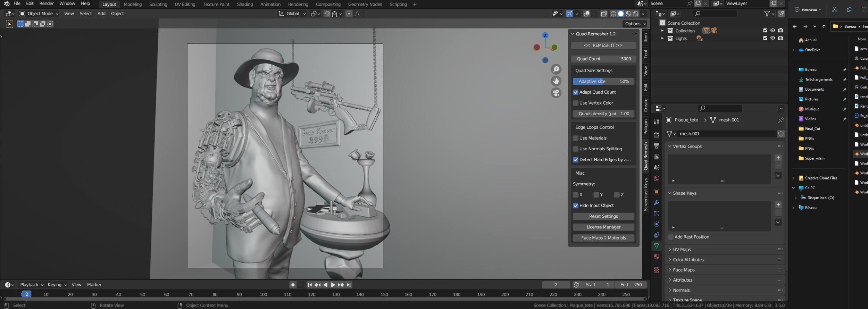868x309 pixels.
Task: Open Object Data properties tab icon
Action: (x=656, y=246)
